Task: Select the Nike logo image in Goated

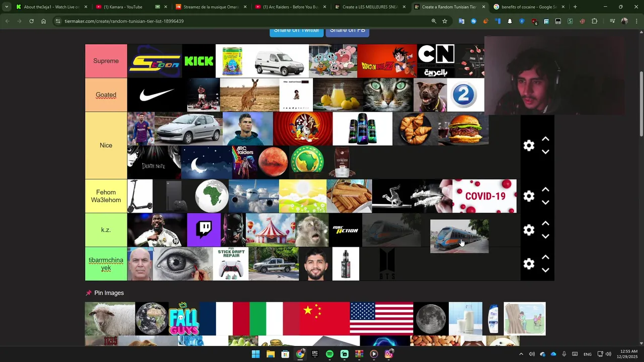Action: (x=156, y=95)
